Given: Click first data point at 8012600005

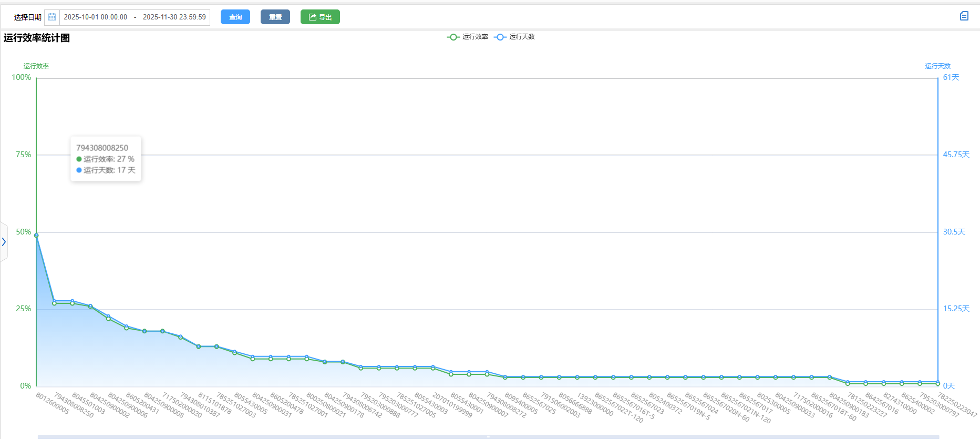Looking at the screenshot, I should tap(36, 236).
